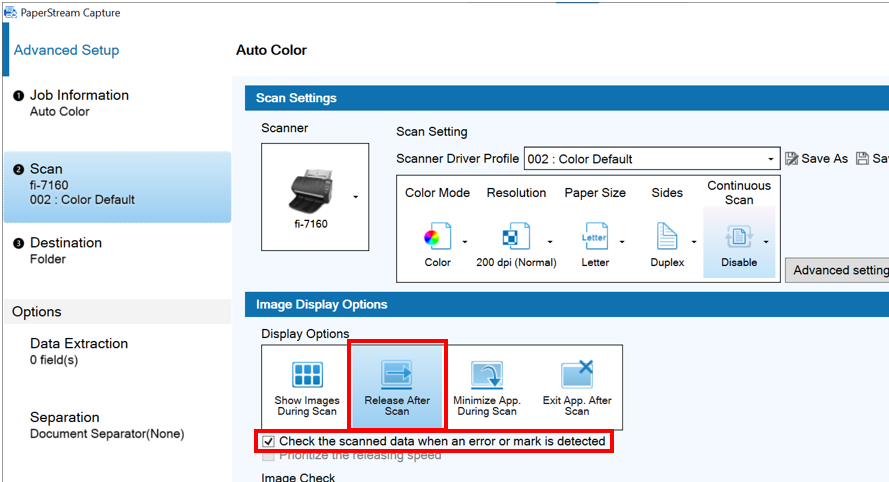Image resolution: width=889 pixels, height=482 pixels.
Task: Select Release After Scan option
Action: (x=397, y=388)
